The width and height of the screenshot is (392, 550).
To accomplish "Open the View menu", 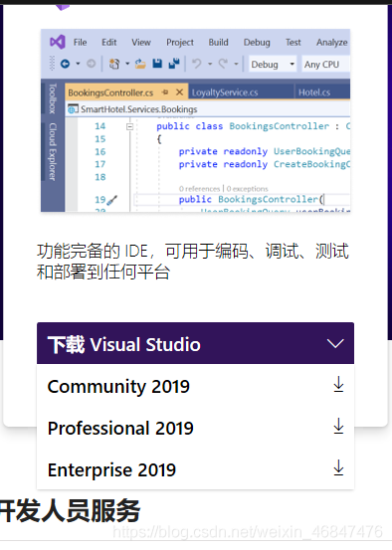I will [x=141, y=43].
